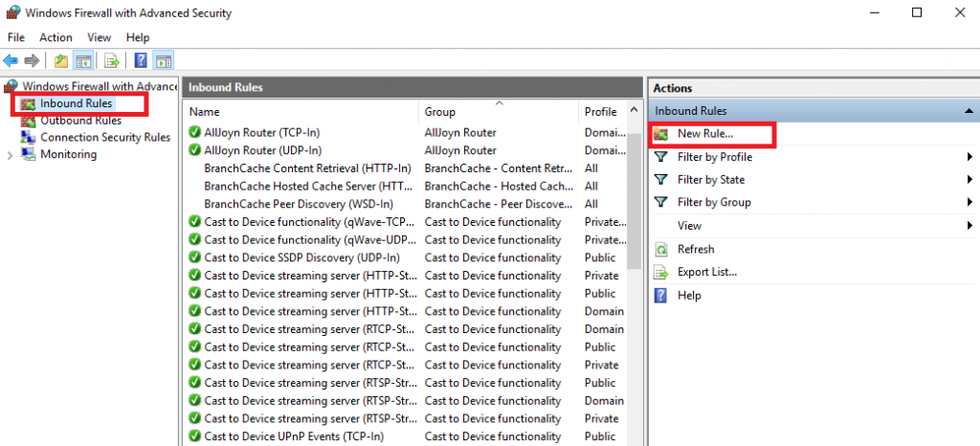
Task: Open the Filter by Profile submenu
Action: point(813,157)
